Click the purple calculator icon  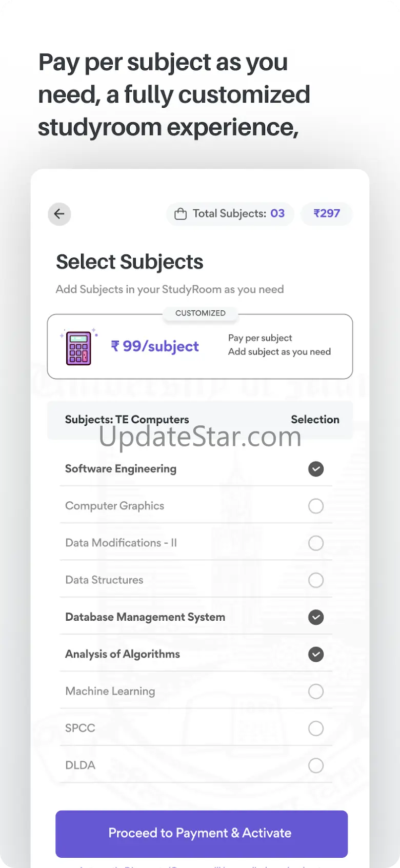(x=78, y=348)
